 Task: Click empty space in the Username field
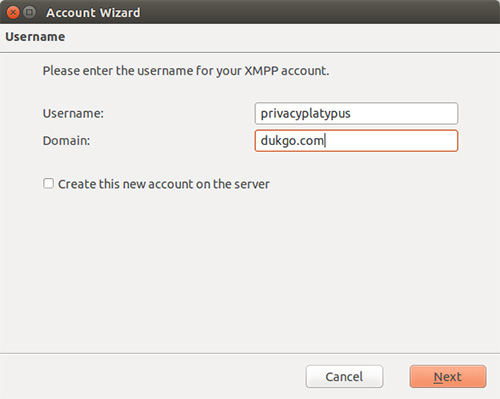(403, 113)
